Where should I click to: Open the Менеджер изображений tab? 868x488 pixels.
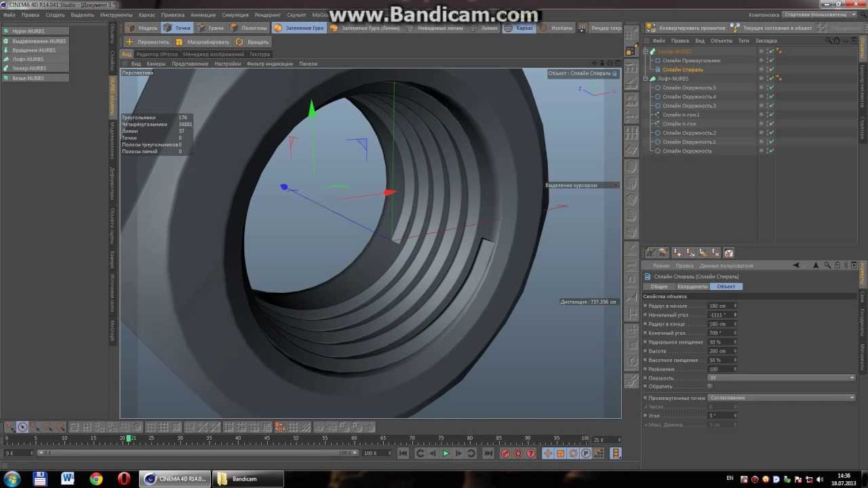pyautogui.click(x=214, y=54)
